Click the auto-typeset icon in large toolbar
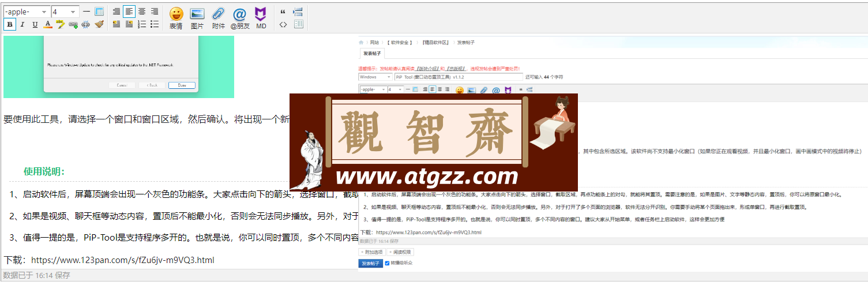868x285 pixels. (117, 12)
